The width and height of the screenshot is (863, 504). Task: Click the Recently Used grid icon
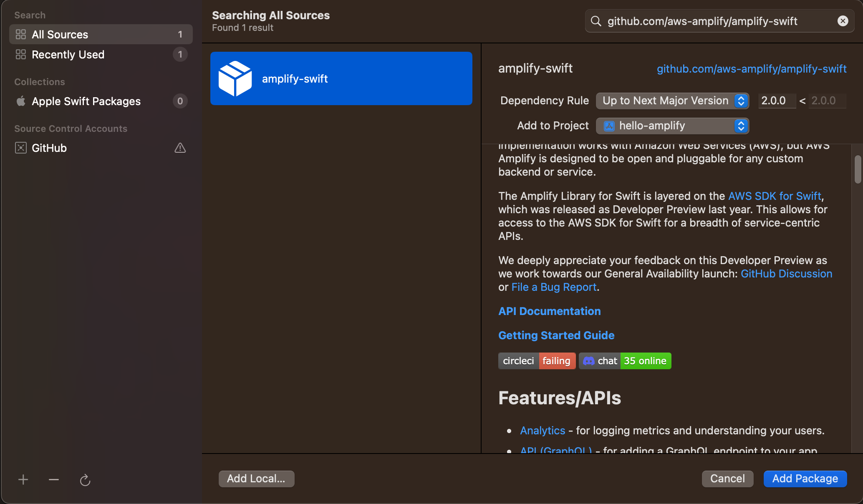coord(21,54)
